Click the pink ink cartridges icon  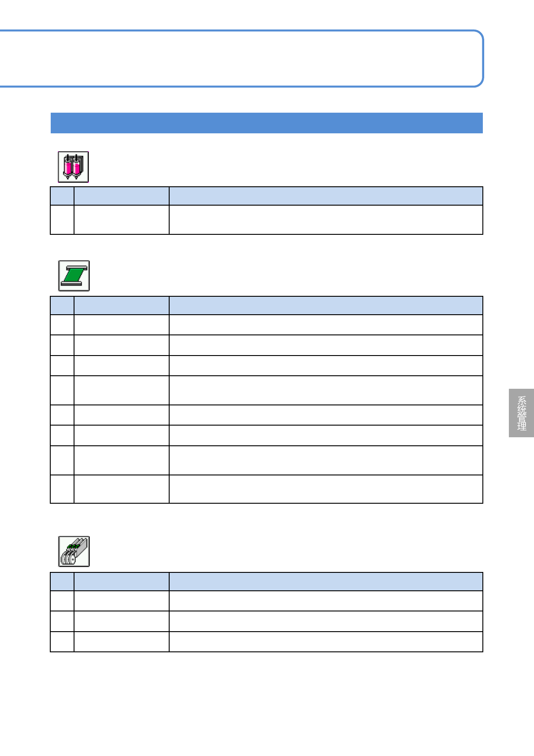point(73,167)
